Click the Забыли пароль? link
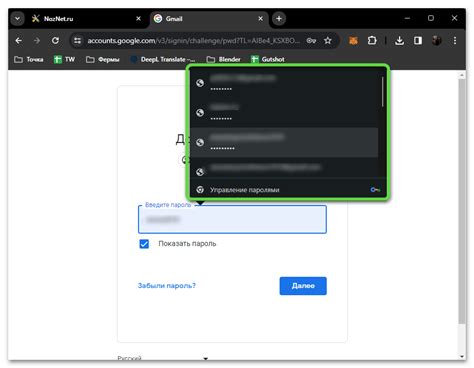 click(x=167, y=286)
